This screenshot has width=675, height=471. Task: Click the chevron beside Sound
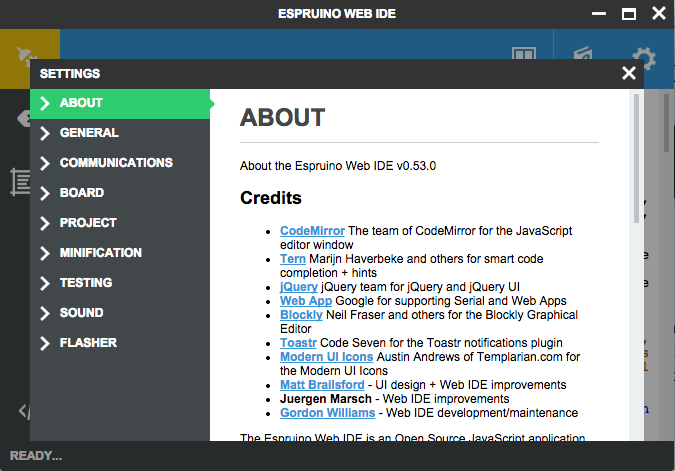tap(45, 313)
